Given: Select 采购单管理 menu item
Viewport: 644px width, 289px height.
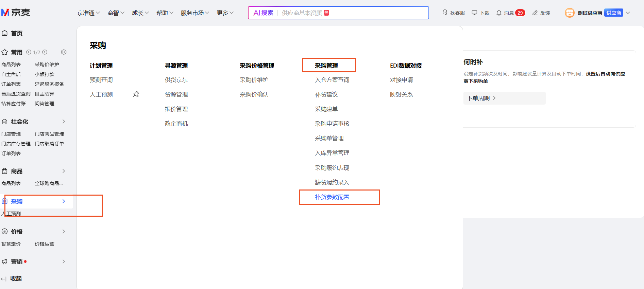Looking at the screenshot, I should tap(329, 138).
